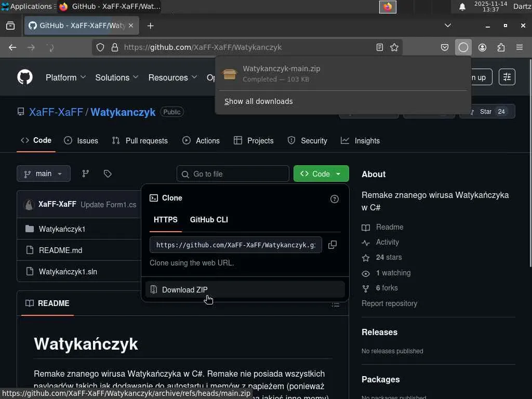Open the list all tabs chevron
The width and height of the screenshot is (532, 399).
(x=447, y=26)
